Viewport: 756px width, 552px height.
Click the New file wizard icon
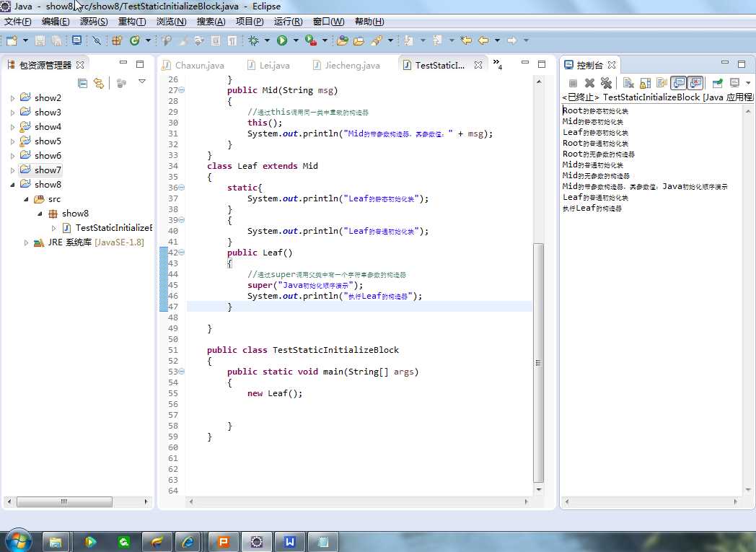(x=12, y=41)
